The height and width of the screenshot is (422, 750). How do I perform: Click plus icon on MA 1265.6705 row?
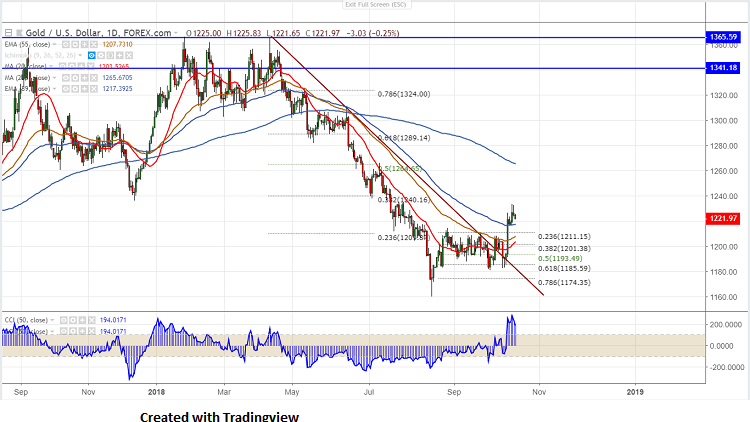point(84,78)
